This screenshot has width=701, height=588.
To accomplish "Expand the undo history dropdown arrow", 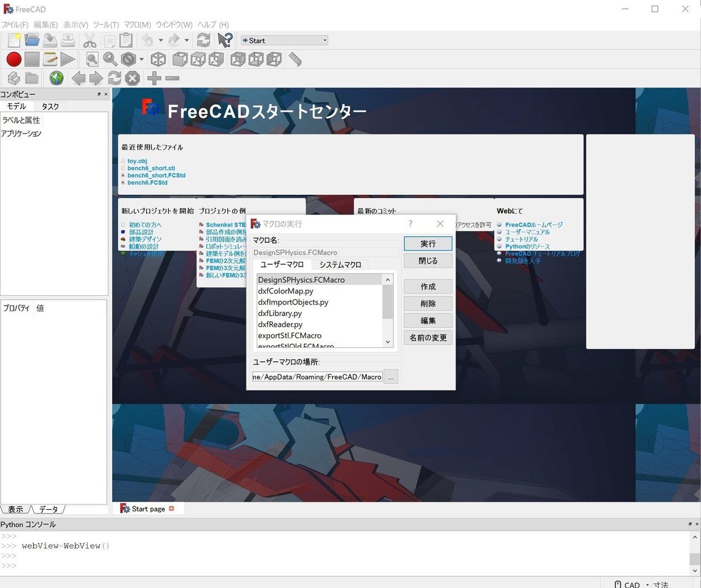I will tap(161, 40).
